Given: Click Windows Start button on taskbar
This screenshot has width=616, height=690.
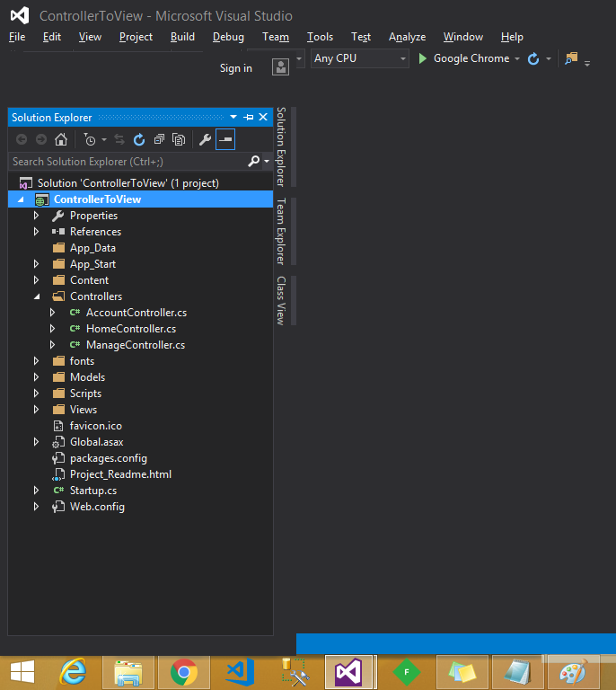Looking at the screenshot, I should 22,672.
